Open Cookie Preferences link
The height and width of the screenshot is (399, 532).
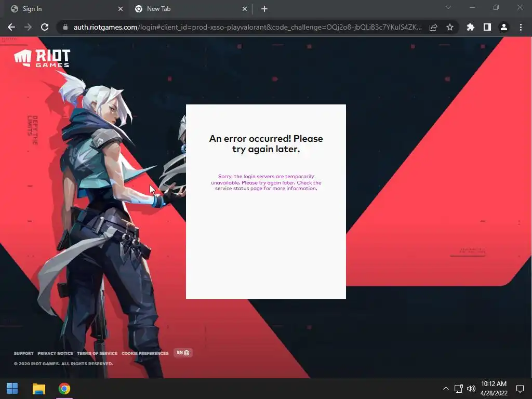click(145, 353)
